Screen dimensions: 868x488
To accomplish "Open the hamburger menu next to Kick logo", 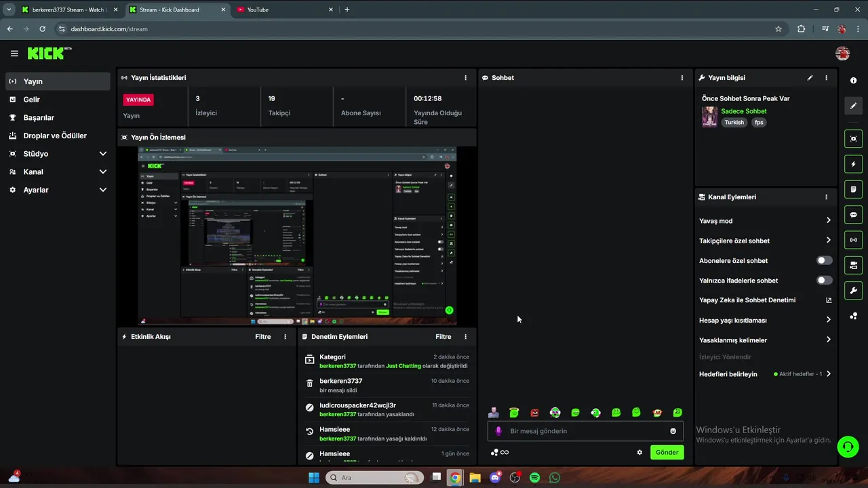I will pos(14,54).
